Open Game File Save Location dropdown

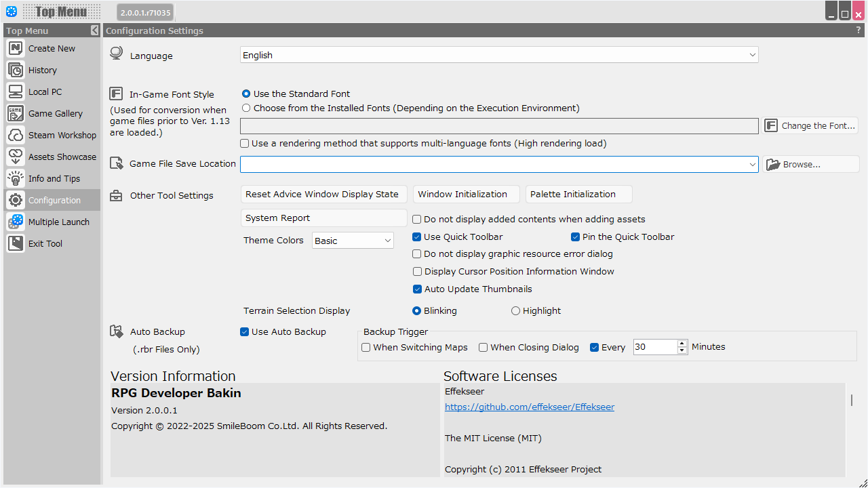(752, 164)
